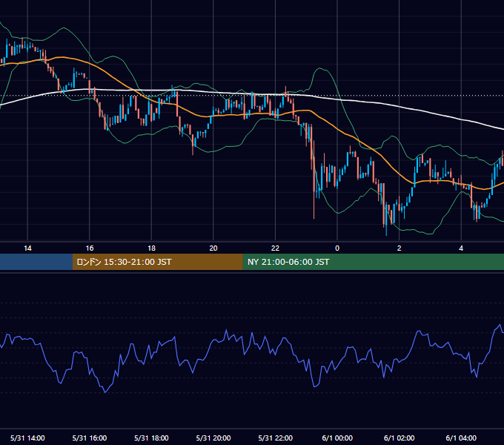Click the 6/1 02:00 date label
This screenshot has height=445, width=504.
click(x=399, y=438)
